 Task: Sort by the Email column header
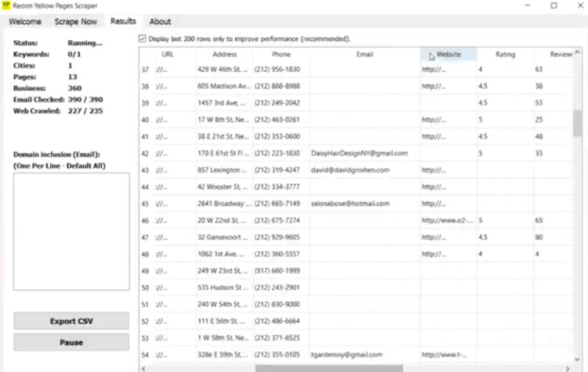click(x=364, y=55)
